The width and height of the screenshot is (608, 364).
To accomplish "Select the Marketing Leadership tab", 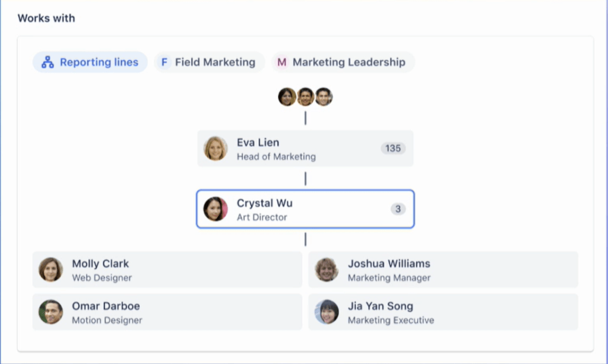I will [343, 62].
